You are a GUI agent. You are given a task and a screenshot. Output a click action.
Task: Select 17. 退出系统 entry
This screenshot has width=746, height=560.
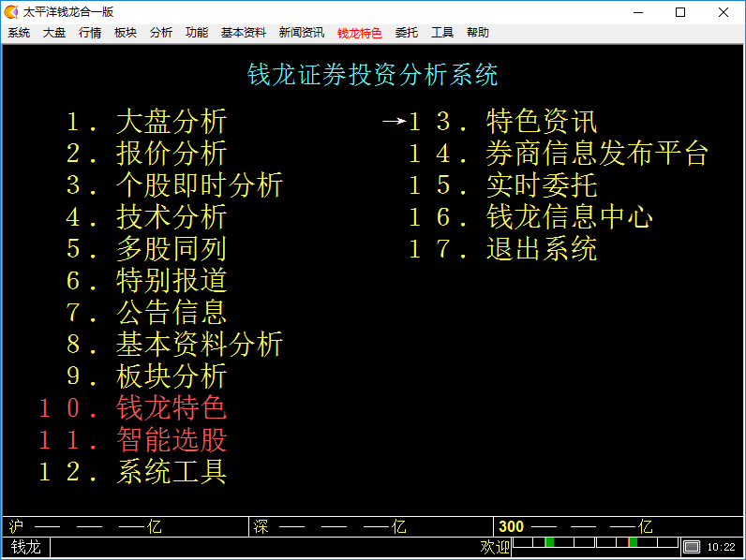coord(502,248)
